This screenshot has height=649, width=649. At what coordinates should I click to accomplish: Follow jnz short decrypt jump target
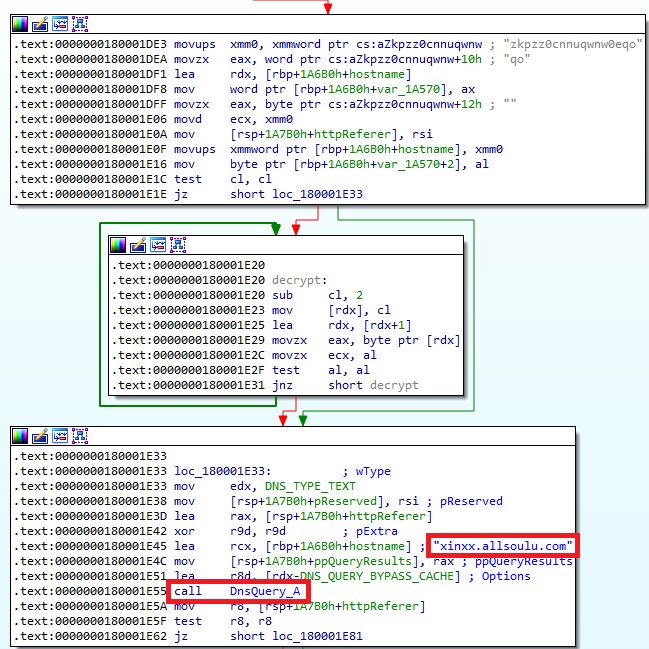point(394,385)
